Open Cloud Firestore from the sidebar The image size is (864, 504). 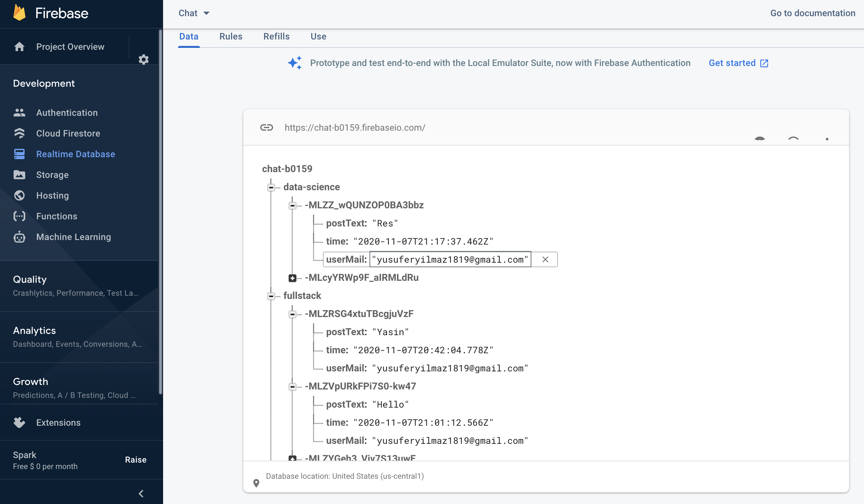pos(68,133)
